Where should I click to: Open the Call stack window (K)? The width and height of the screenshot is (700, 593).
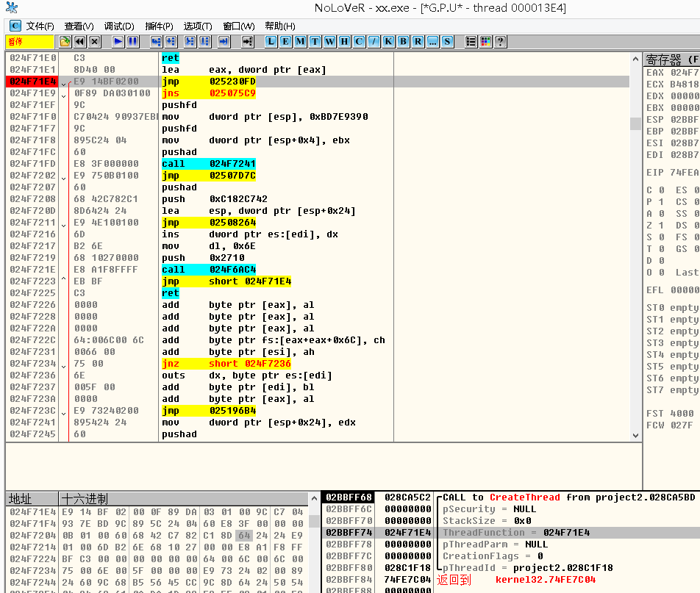(389, 42)
